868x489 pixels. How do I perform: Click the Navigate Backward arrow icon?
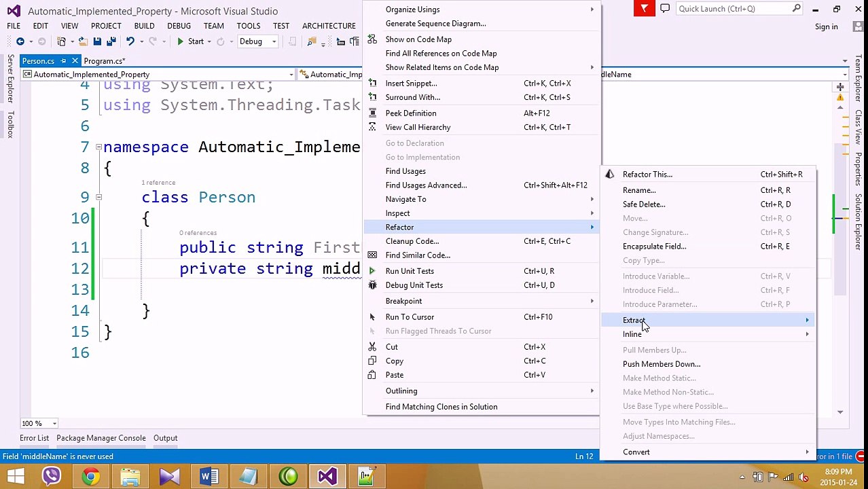pyautogui.click(x=20, y=41)
